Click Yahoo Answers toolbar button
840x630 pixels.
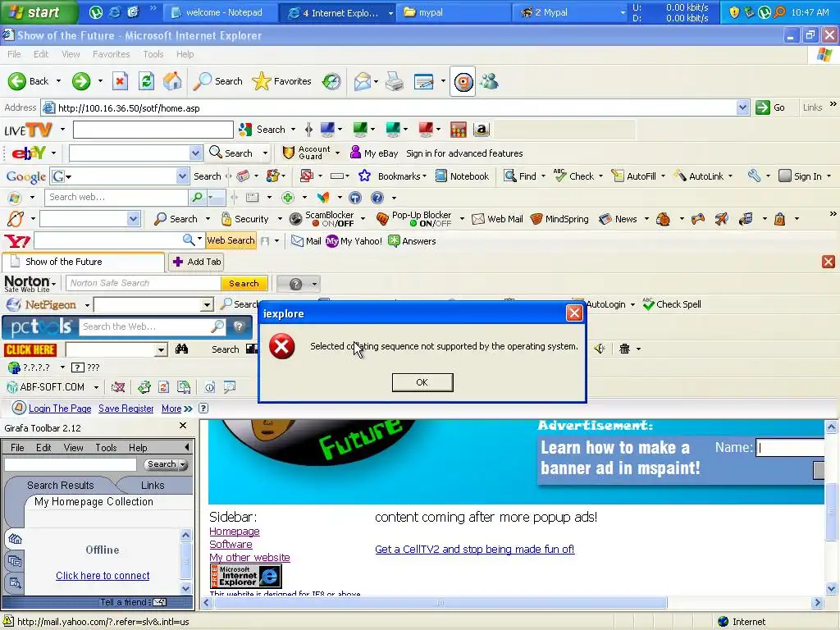[x=412, y=241]
